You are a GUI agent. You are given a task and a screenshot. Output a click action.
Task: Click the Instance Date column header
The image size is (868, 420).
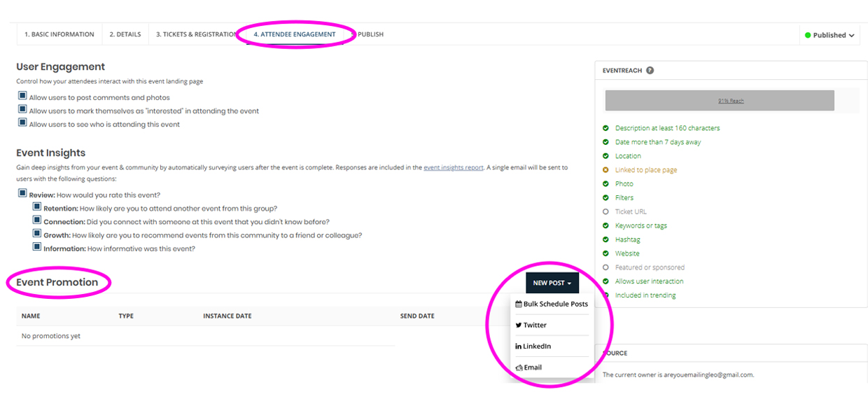227,316
